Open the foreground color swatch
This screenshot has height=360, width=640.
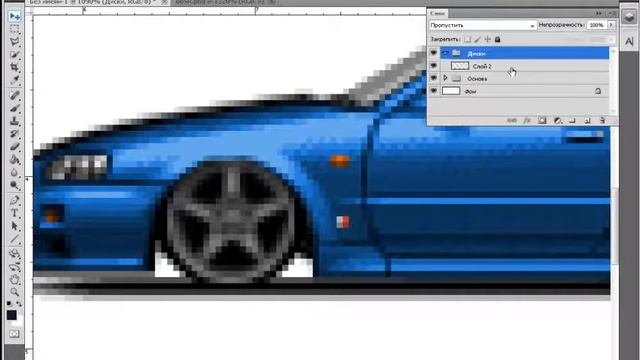point(11,315)
